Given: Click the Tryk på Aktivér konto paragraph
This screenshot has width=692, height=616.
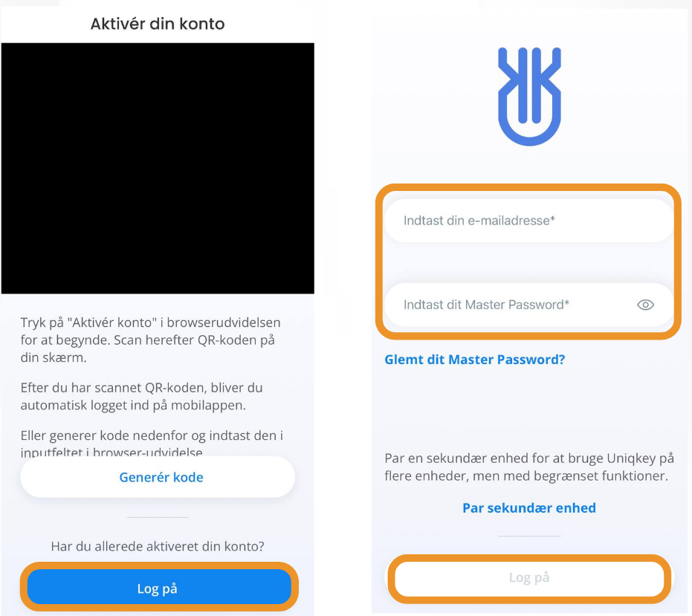Looking at the screenshot, I should (x=150, y=340).
